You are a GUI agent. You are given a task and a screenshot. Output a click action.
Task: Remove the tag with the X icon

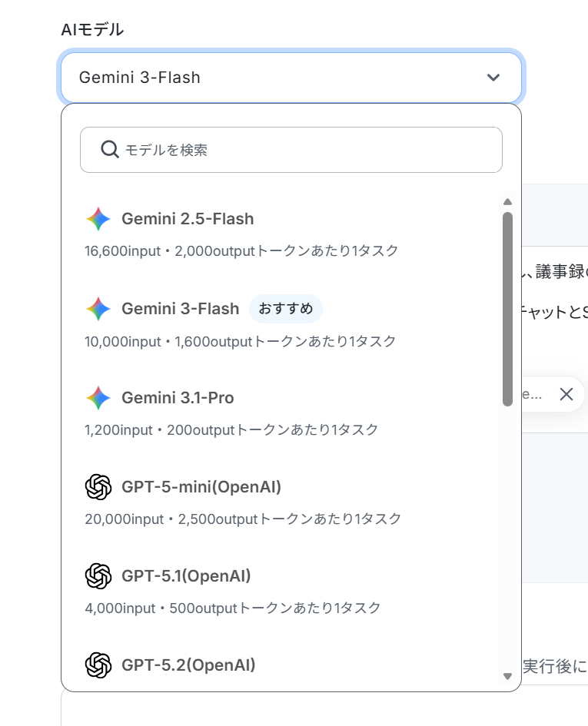tap(566, 394)
